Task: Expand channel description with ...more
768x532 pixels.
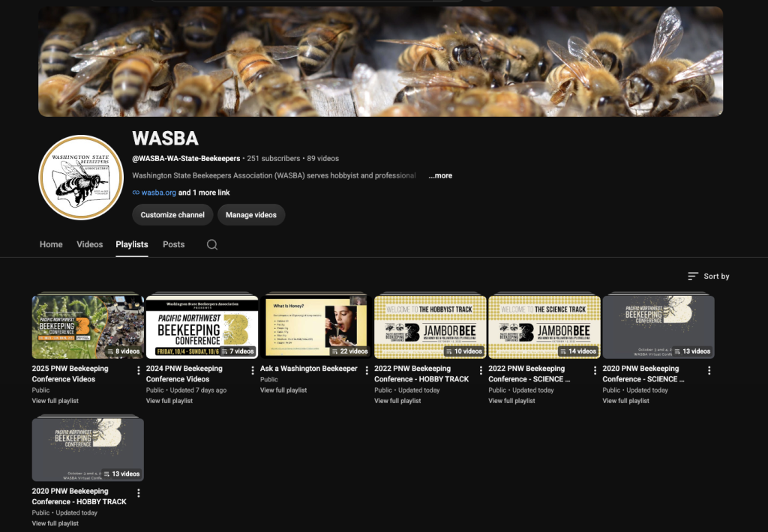Action: pos(440,175)
